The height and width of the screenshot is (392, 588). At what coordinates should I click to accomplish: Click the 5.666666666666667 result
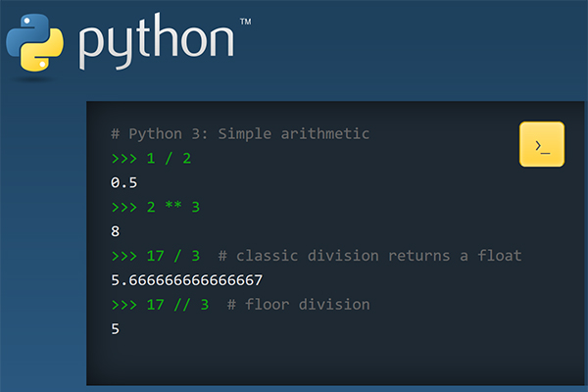click(x=186, y=280)
